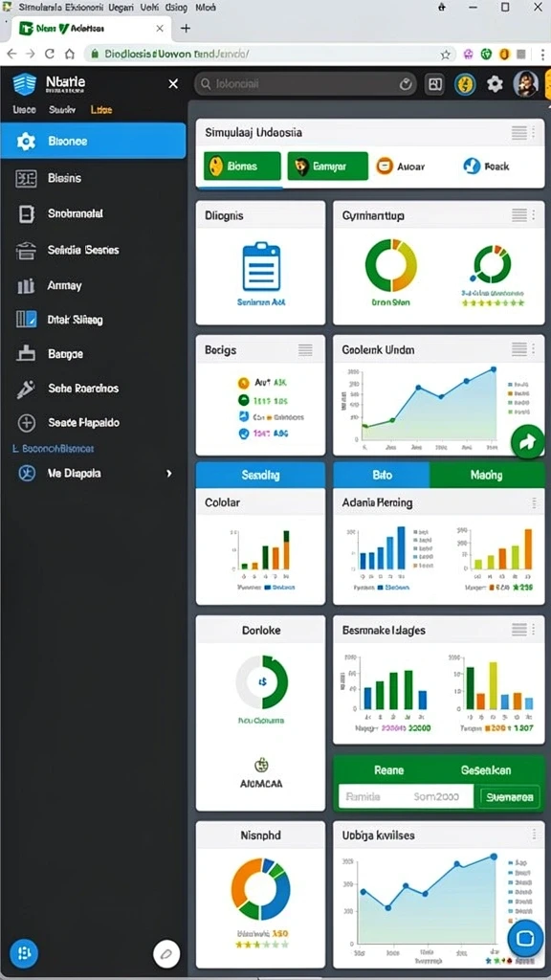This screenshot has width=551, height=980.
Task: Open the Gymhanttup card hamburger menu
Action: pyautogui.click(x=519, y=215)
